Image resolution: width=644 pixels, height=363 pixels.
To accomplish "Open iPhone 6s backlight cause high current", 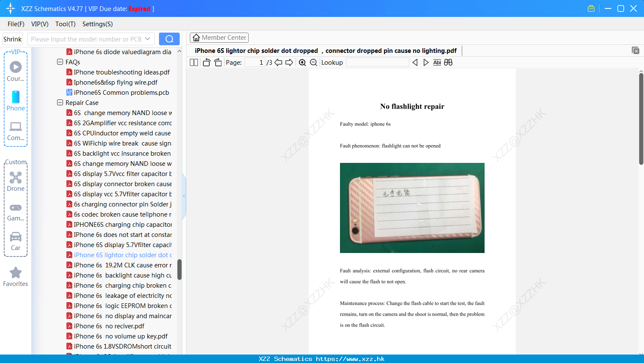I will tap(123, 275).
